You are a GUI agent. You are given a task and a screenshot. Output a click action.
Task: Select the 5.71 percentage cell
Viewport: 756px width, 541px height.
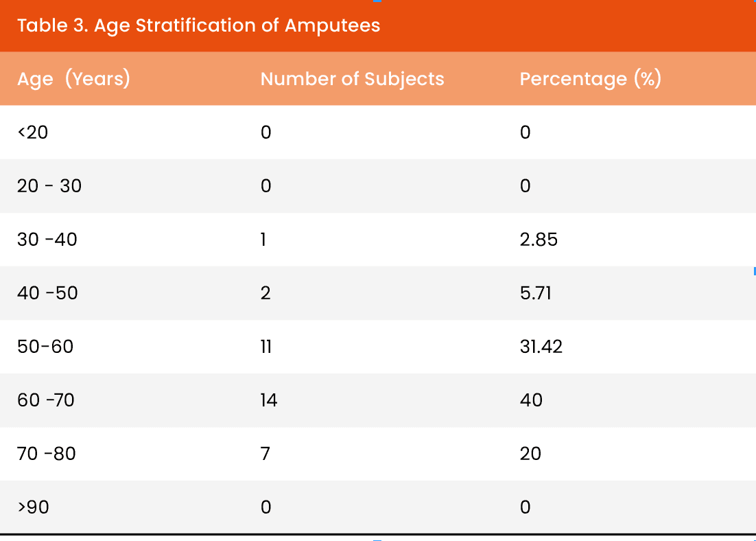click(x=536, y=293)
